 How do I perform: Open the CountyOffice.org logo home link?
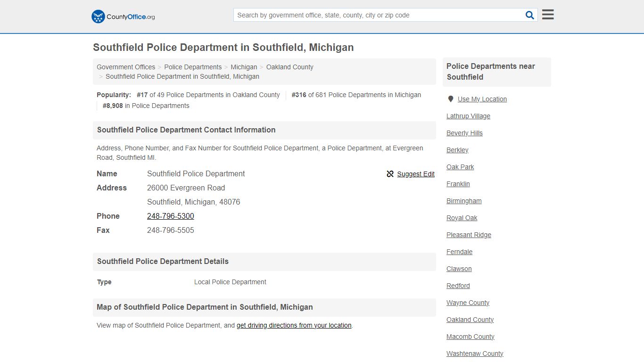click(x=123, y=16)
